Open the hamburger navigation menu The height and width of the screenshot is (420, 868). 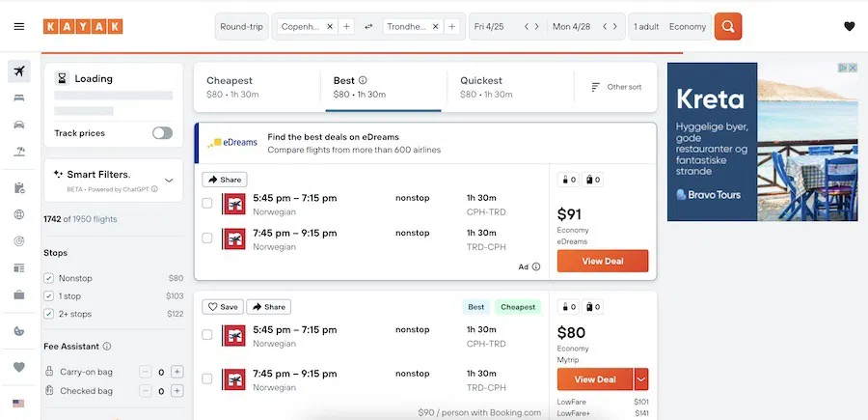tap(19, 27)
